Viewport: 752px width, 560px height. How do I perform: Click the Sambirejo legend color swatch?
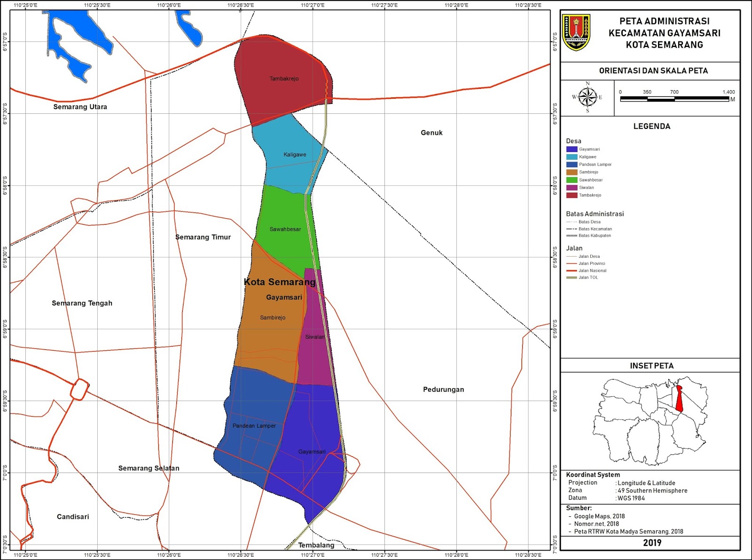[x=572, y=172]
